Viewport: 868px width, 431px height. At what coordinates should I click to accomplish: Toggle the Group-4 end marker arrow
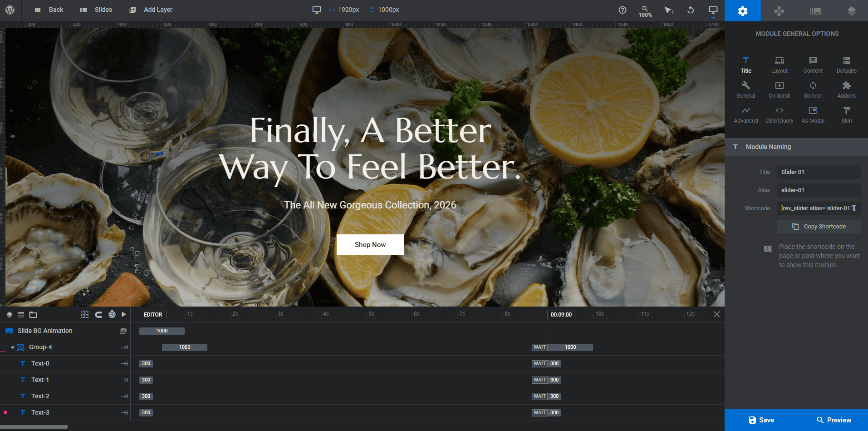tap(124, 347)
